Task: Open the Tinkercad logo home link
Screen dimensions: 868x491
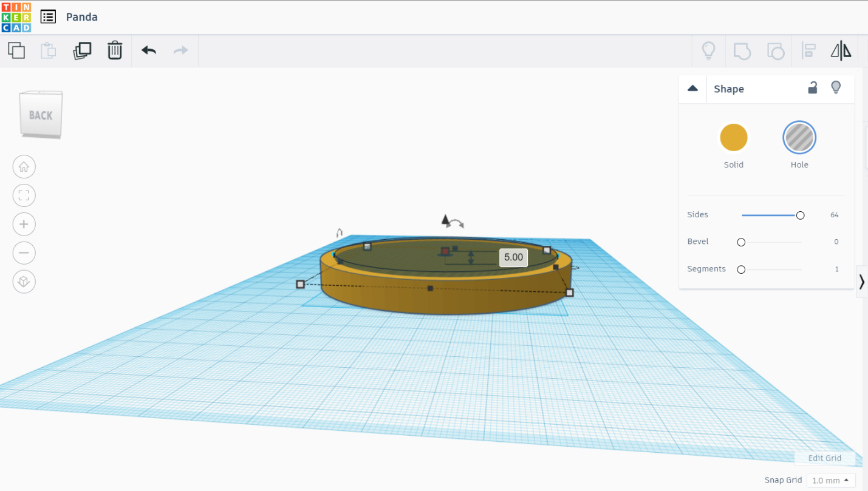Action: [16, 17]
